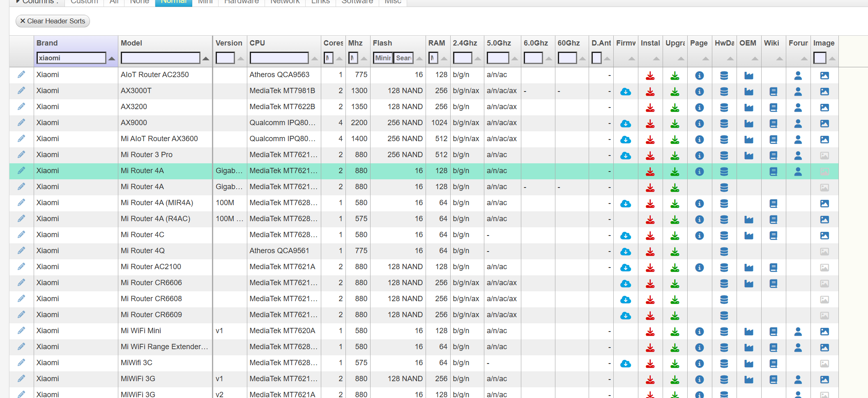Click edit pencil for AX9000 row
Screen dimensions: 868x398
point(21,123)
